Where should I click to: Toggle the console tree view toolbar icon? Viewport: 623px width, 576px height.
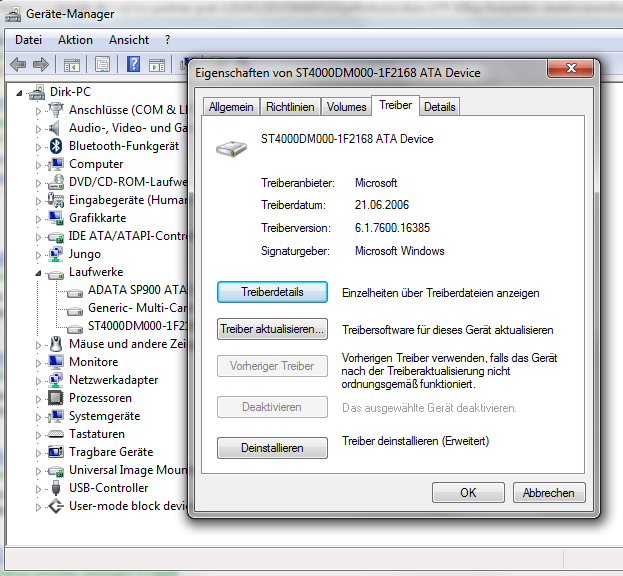pos(72,64)
